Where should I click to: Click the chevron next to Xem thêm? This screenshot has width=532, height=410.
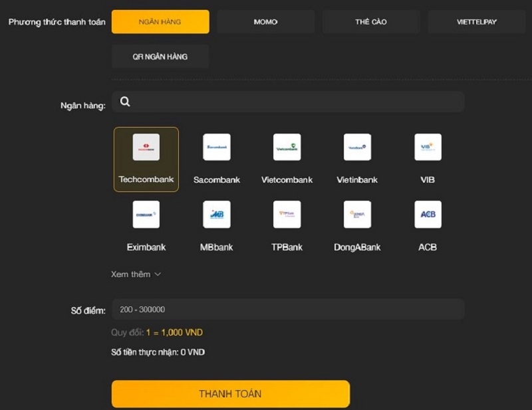158,274
